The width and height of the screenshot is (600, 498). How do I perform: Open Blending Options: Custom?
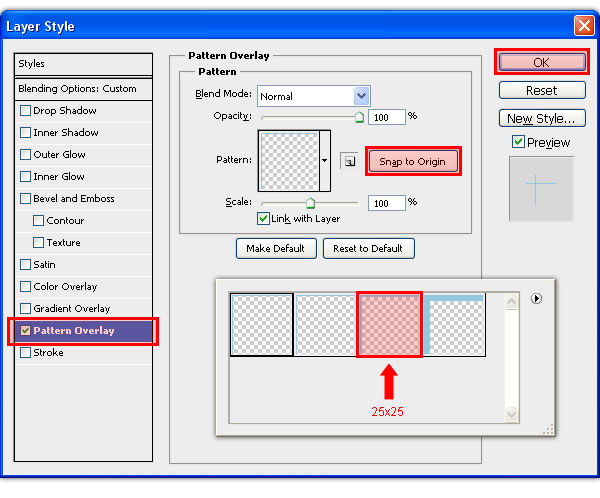tap(83, 89)
